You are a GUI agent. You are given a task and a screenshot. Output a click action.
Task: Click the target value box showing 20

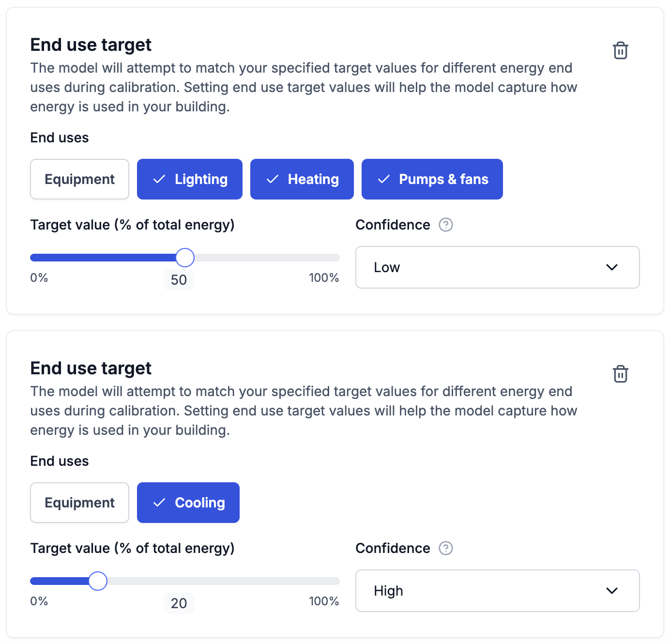[x=179, y=603]
